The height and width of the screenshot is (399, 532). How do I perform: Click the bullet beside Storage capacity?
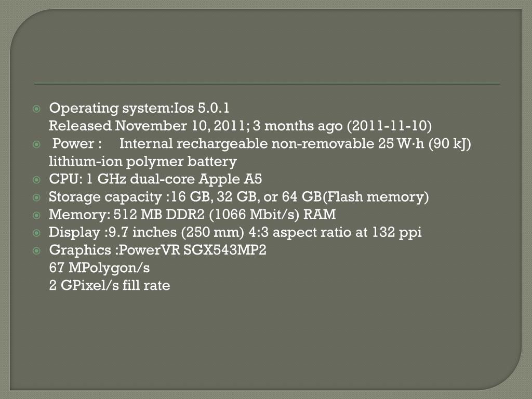click(x=37, y=197)
